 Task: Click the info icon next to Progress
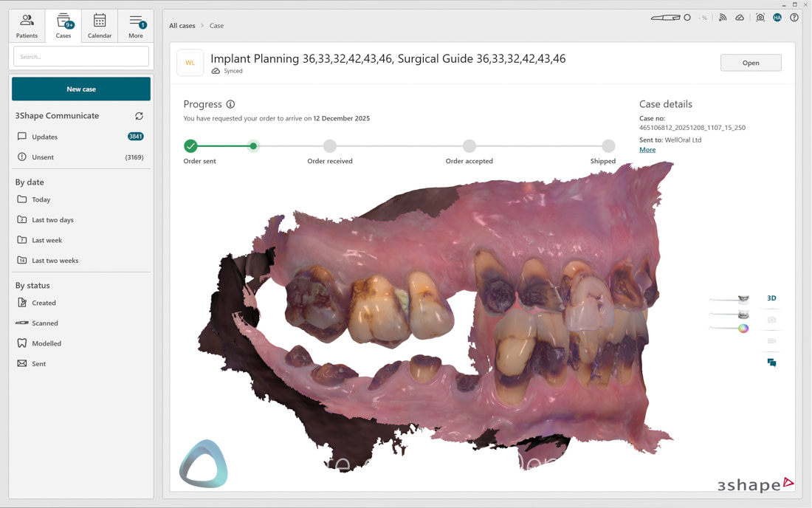(230, 104)
